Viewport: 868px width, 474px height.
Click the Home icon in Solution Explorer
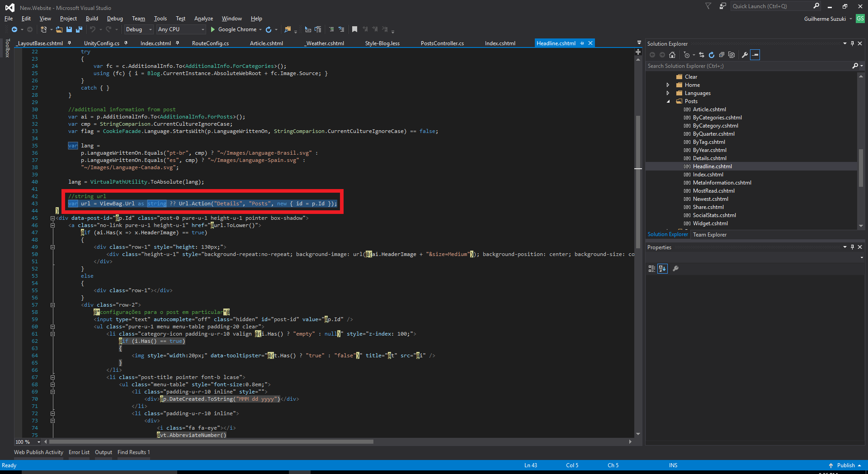pyautogui.click(x=672, y=55)
